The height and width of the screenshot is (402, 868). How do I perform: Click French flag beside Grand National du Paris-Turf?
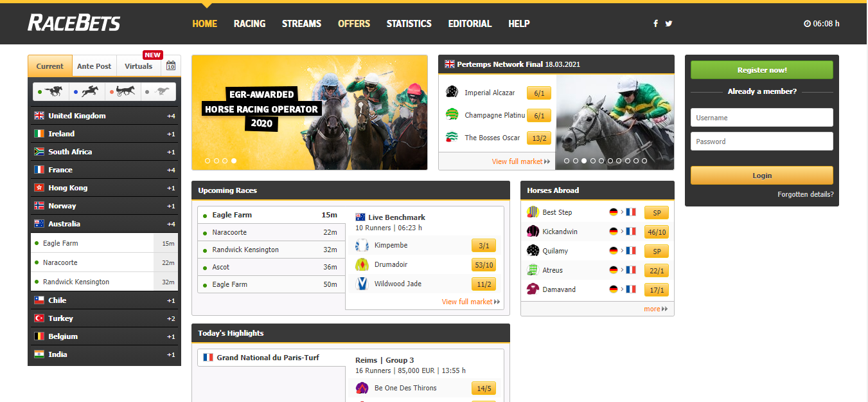click(x=208, y=357)
